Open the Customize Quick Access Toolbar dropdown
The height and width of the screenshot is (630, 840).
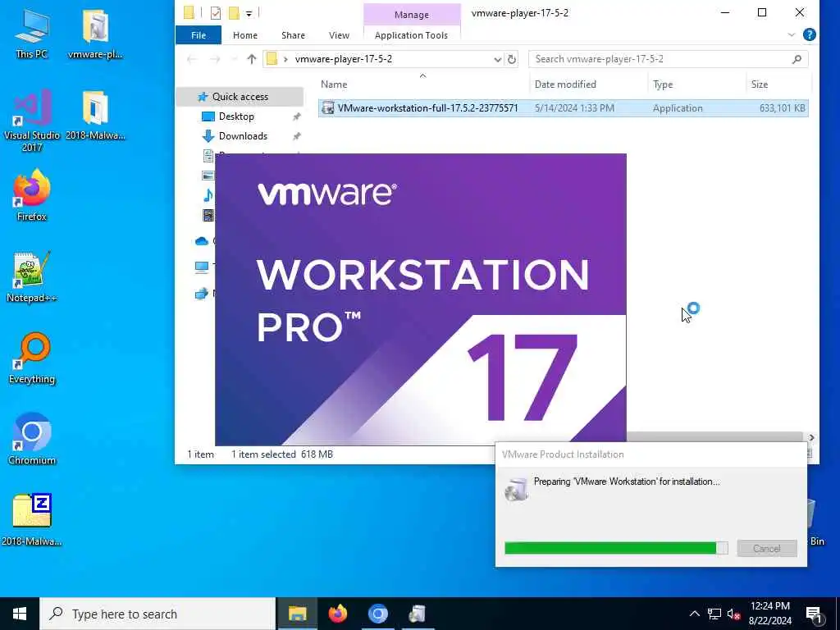tap(249, 13)
